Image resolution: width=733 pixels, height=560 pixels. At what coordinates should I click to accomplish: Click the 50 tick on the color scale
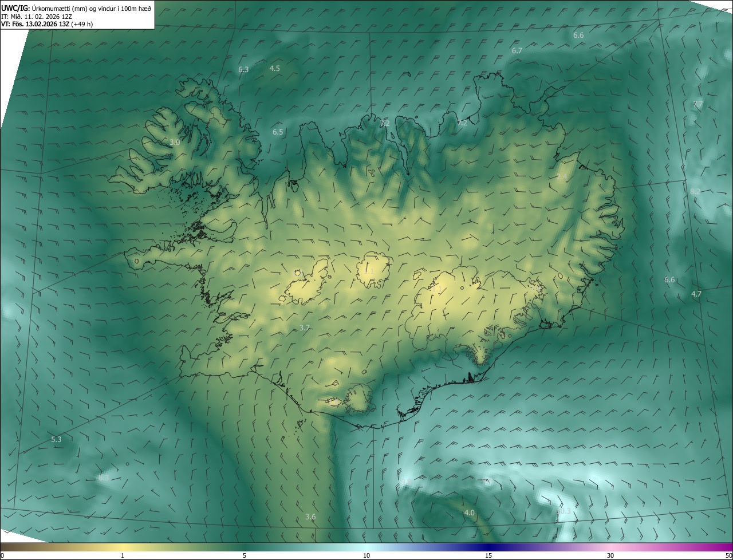coord(728,555)
